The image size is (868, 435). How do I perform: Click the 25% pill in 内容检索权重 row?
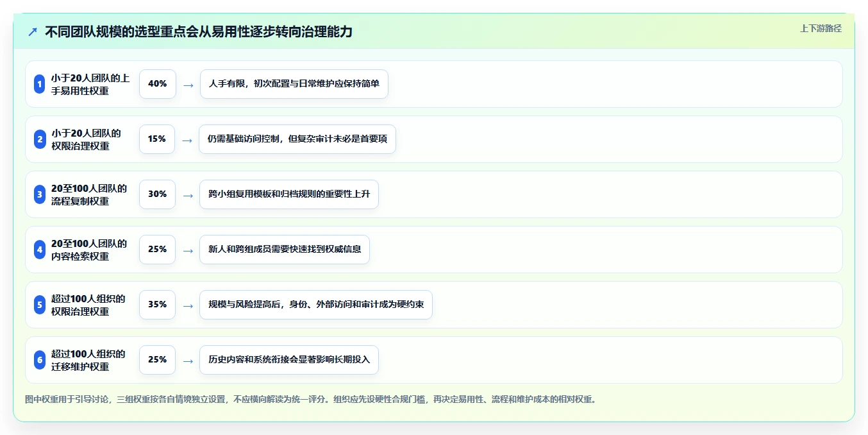158,250
